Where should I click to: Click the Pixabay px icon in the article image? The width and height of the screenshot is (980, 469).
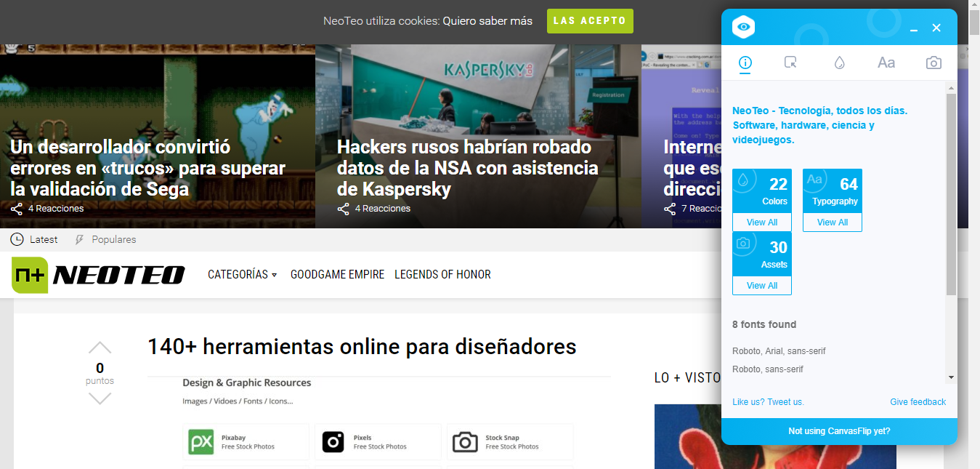pyautogui.click(x=201, y=441)
